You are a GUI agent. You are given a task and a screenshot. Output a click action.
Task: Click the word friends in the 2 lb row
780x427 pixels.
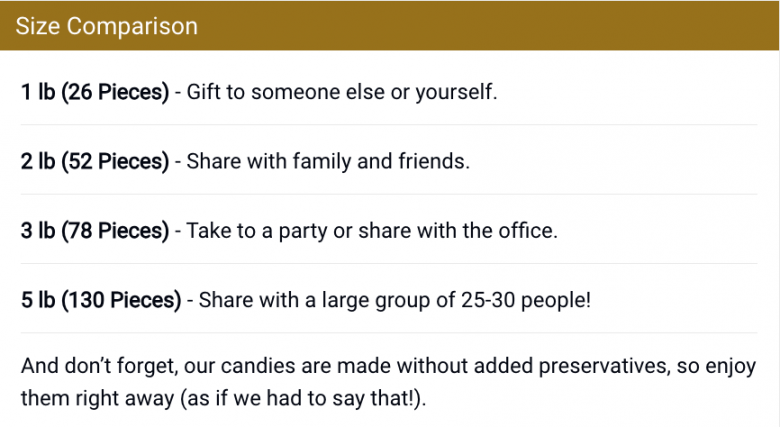[x=433, y=161]
